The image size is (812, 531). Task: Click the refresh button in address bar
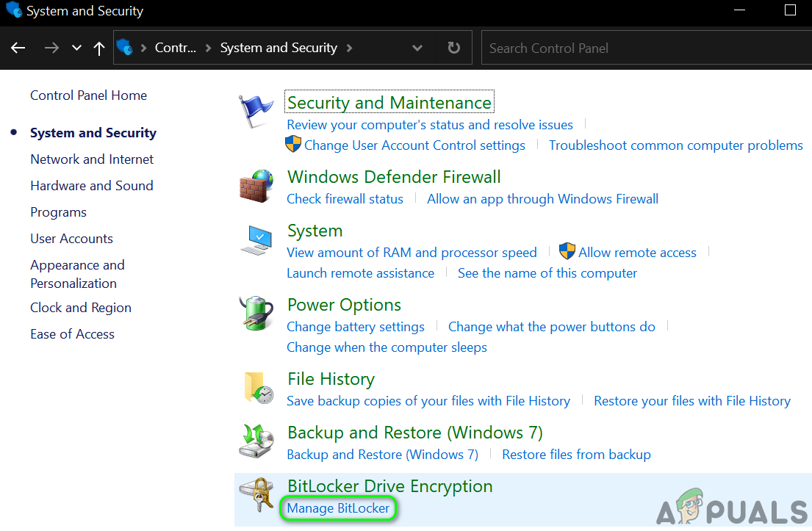[454, 48]
